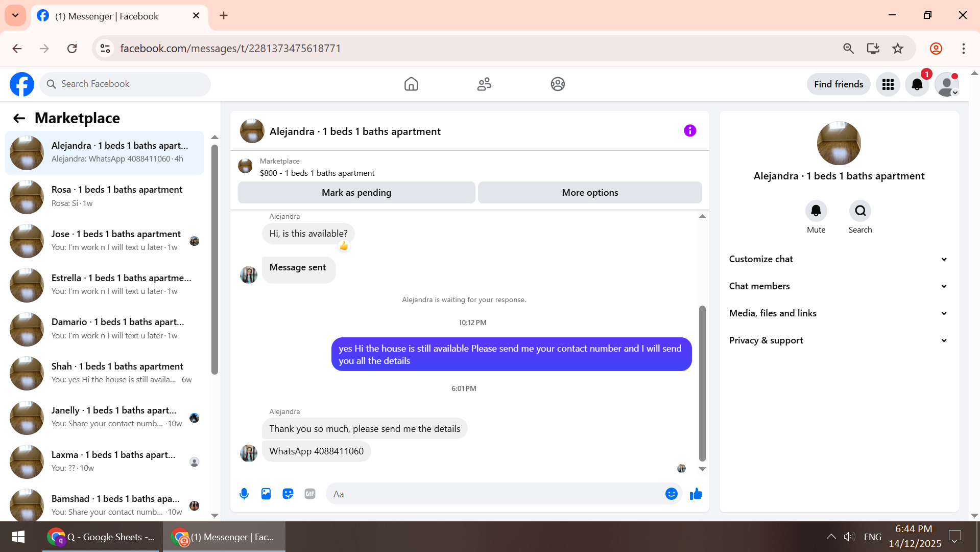Screen dimensions: 980x552
Task: Choose a GIF icon
Action: (x=310, y=494)
